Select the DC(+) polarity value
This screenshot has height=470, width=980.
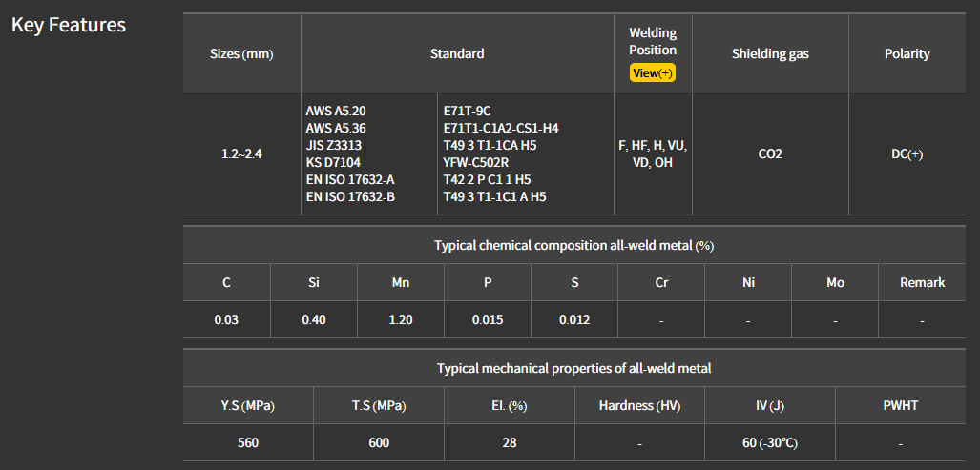coord(907,153)
